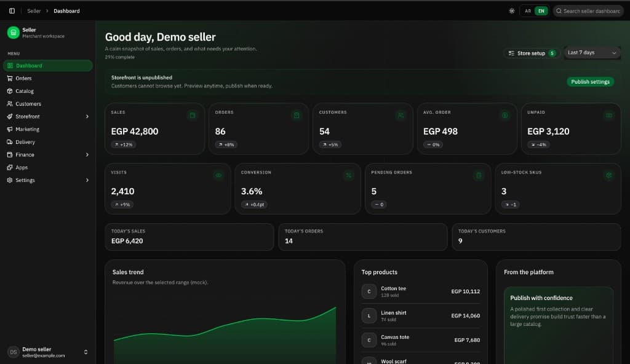
Task: Click the Cotton tee letter avatar
Action: coord(369,291)
